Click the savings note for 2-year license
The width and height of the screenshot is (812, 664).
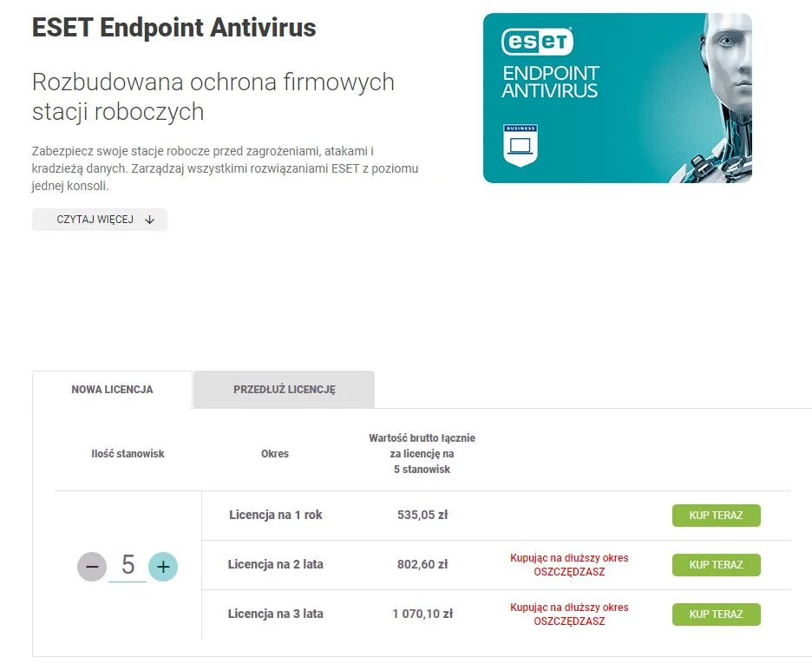coord(569,564)
